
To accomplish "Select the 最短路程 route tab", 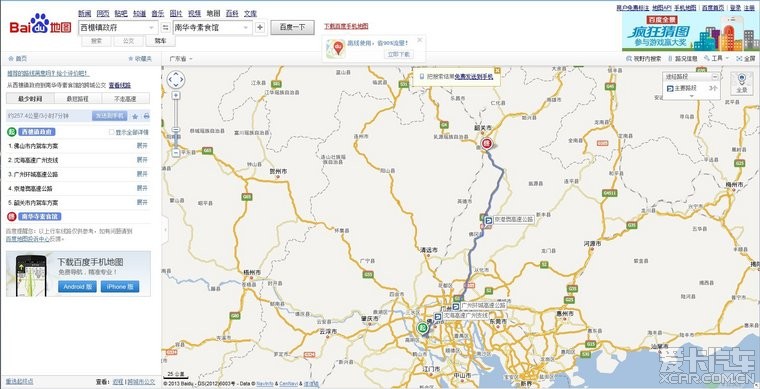I will (x=78, y=99).
